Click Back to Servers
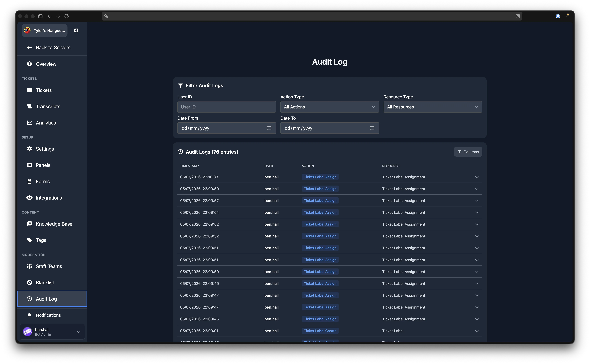 pyautogui.click(x=52, y=47)
